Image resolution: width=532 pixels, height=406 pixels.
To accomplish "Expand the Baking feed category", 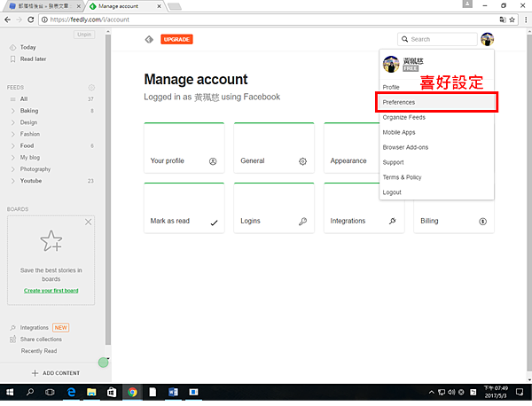I will (x=13, y=111).
